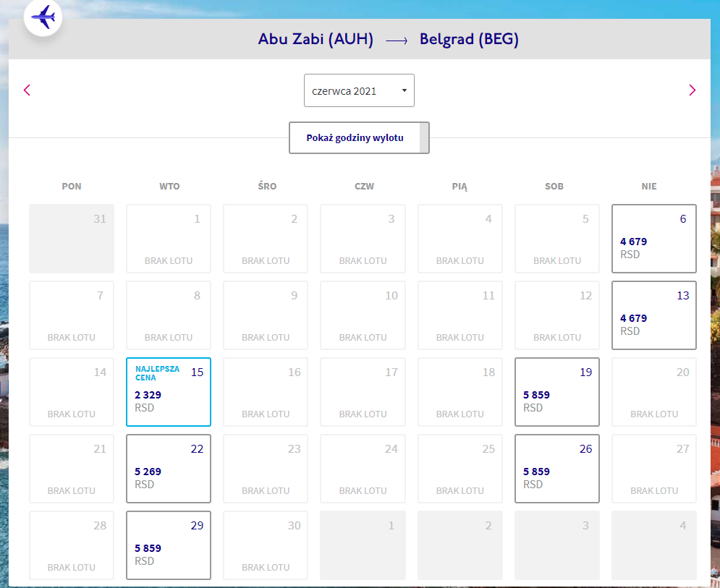This screenshot has height=588, width=720.
Task: Click the Belgrad (BEG) destination heading
Action: point(469,39)
